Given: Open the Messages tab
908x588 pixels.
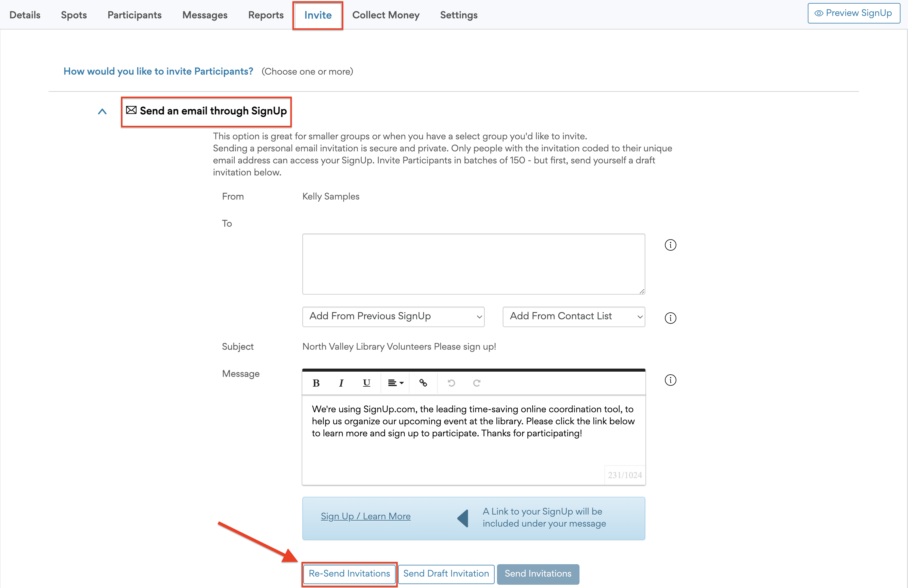Looking at the screenshot, I should tap(205, 15).
